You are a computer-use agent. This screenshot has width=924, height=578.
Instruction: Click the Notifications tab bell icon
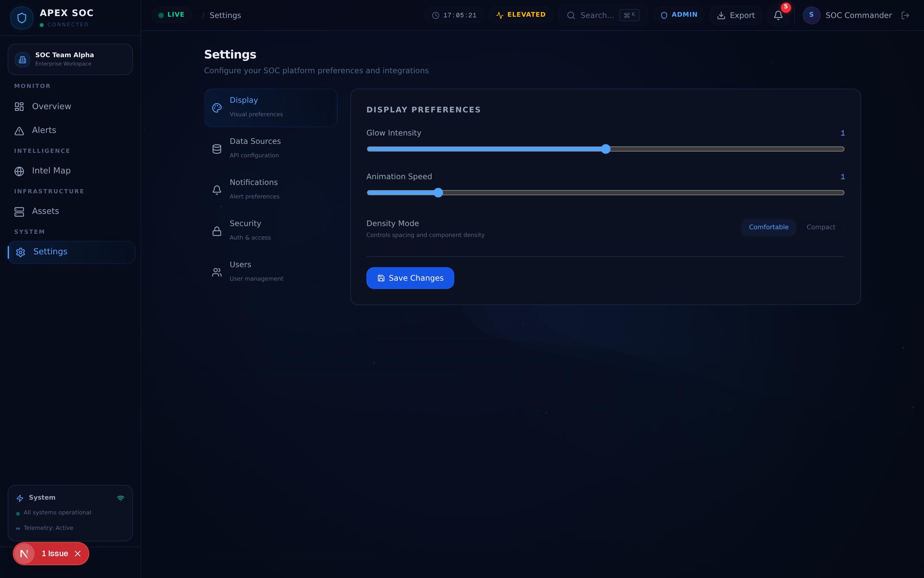[x=217, y=190]
